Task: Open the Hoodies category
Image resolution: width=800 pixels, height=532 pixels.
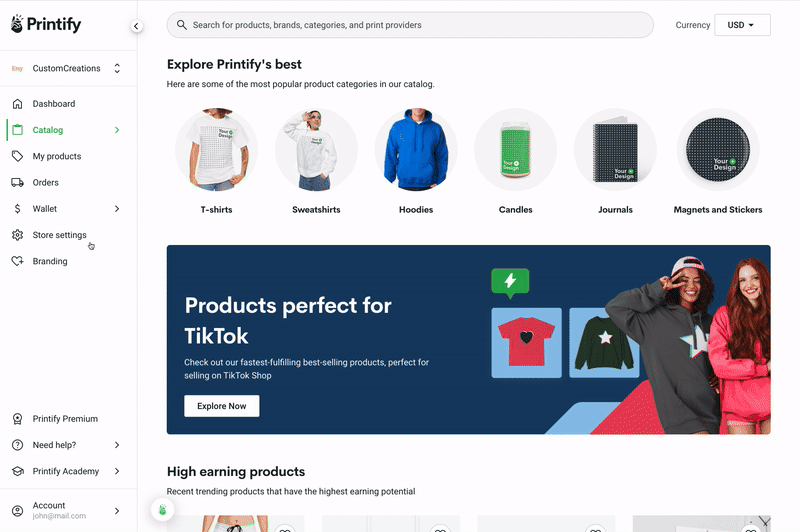Action: (x=416, y=161)
